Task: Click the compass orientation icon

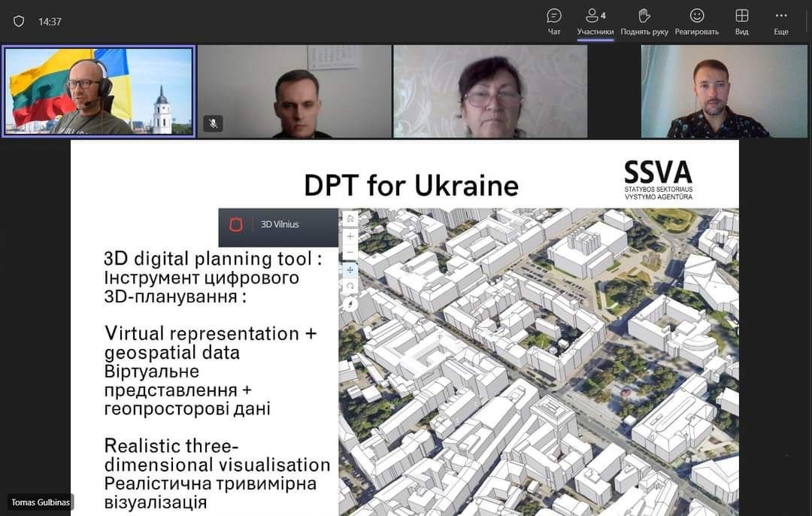Action: [x=350, y=304]
